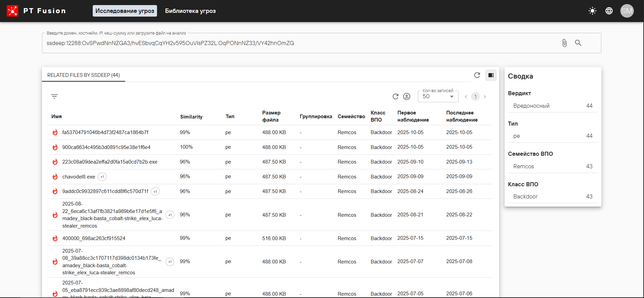Open the 400000_698ac263cf915524 file entry

coord(94,238)
